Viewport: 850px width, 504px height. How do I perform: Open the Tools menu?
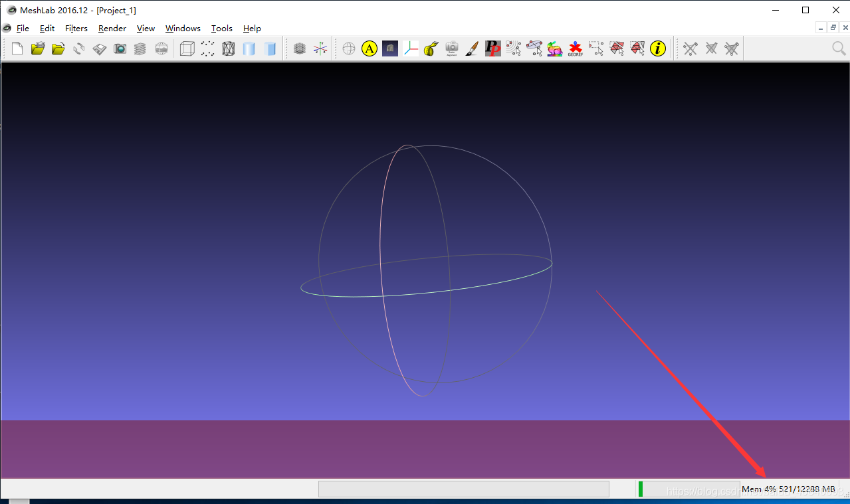(x=222, y=29)
